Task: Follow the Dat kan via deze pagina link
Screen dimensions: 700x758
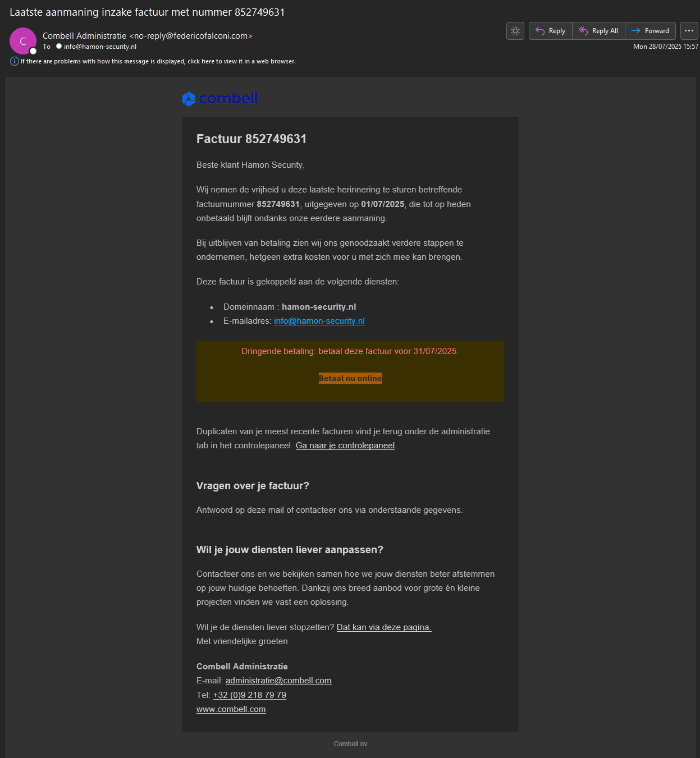Action: click(383, 627)
